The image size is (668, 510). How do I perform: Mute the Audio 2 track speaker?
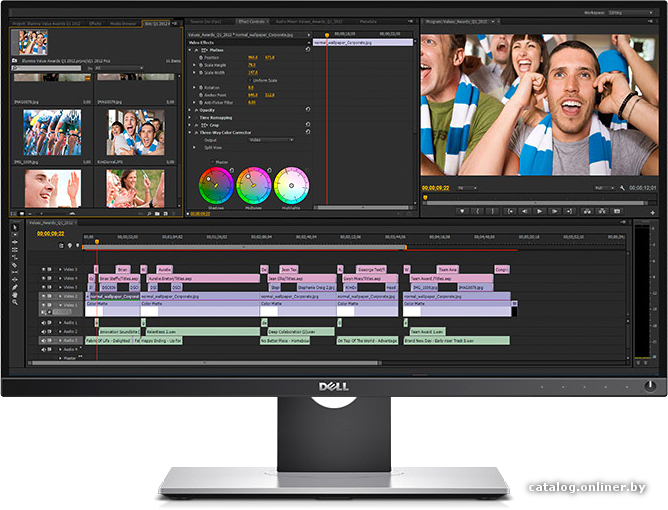click(43, 331)
